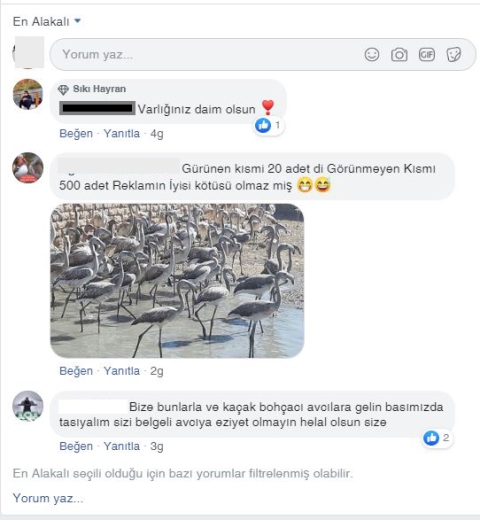Open the sticker picker icon
480x520 pixels.
[x=453, y=54]
